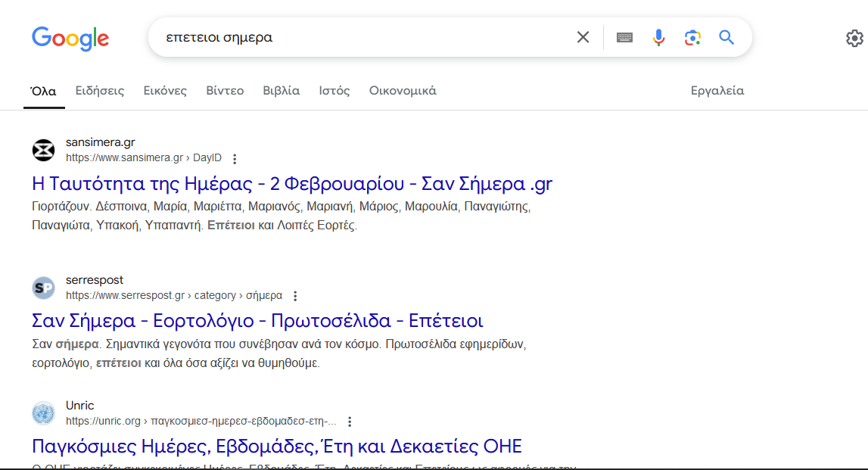Start voice search with microphone icon
The image size is (868, 470).
coord(658,37)
